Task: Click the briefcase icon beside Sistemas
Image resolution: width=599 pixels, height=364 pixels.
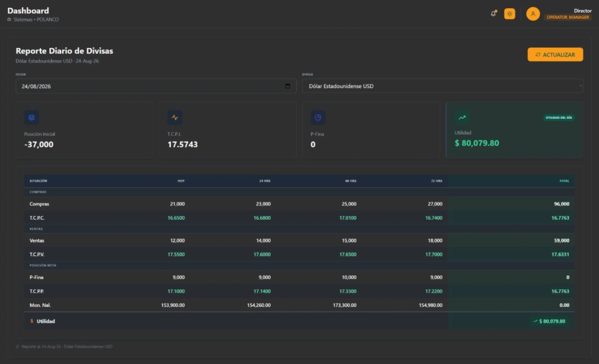Action: coord(9,19)
